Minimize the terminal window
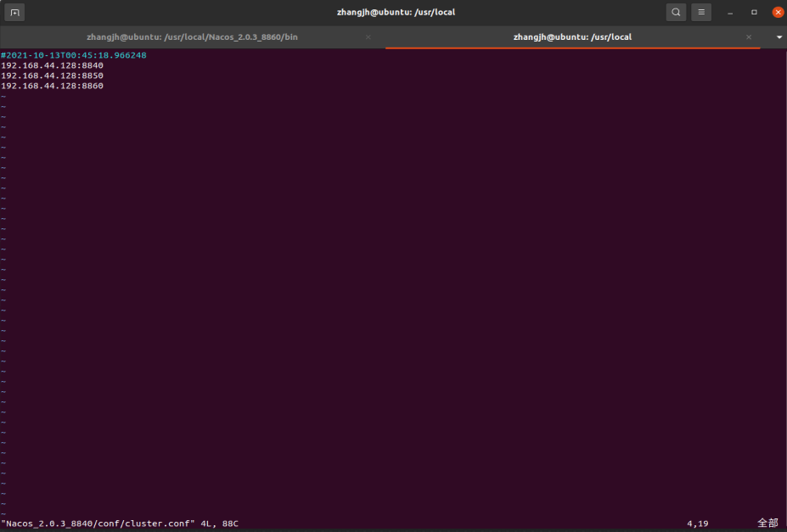The height and width of the screenshot is (532, 787). point(730,13)
